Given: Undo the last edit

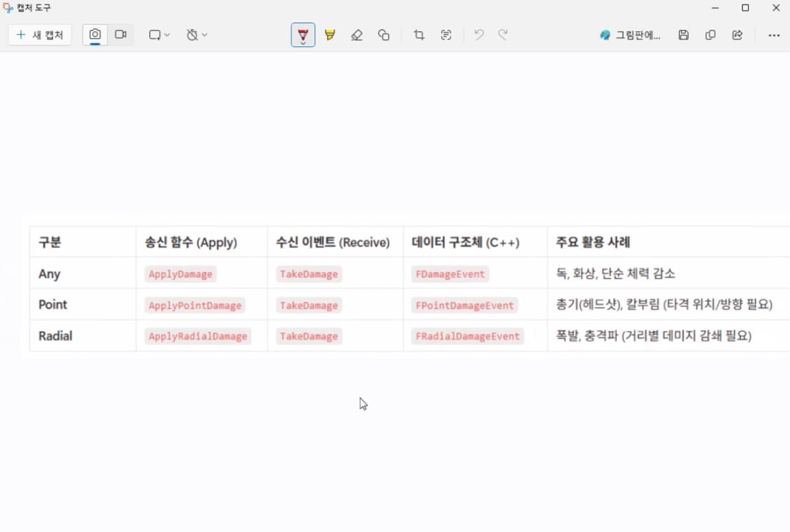Looking at the screenshot, I should point(479,34).
